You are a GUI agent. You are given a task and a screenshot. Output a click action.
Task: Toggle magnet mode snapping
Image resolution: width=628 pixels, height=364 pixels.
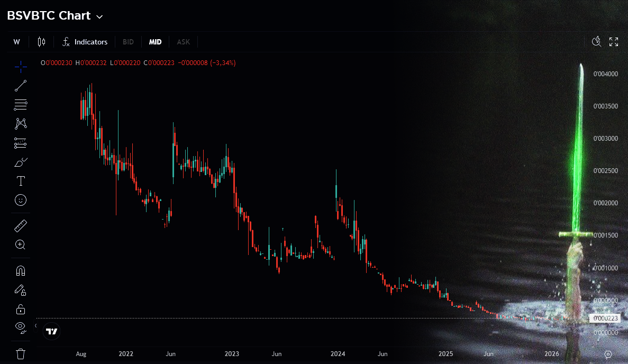pos(21,271)
